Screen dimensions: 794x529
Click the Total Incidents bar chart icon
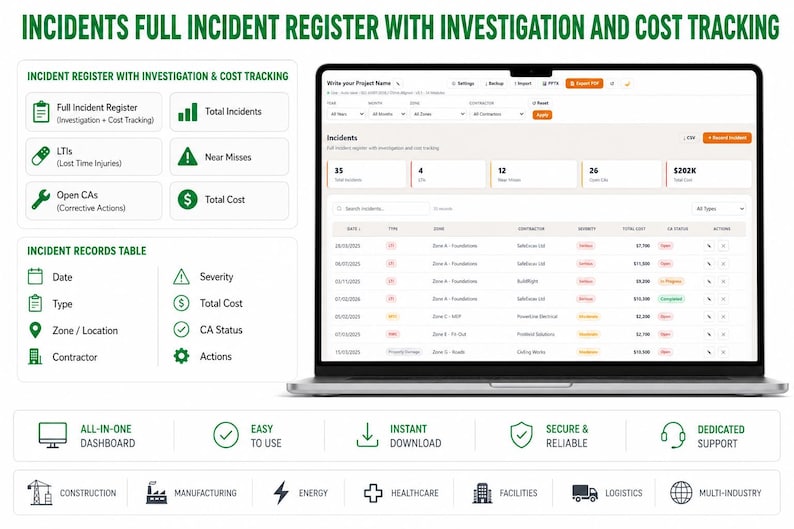click(188, 112)
